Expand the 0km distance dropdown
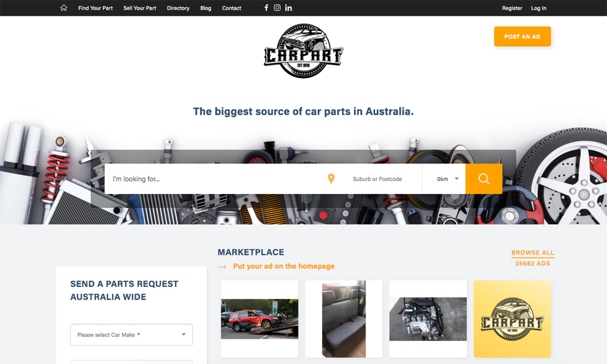Viewport: 607px width, 364px height. [447, 179]
